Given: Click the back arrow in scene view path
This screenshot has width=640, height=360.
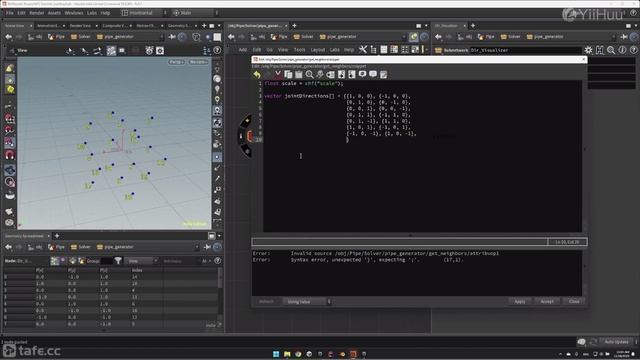Looking at the screenshot, I should click(x=8, y=37).
